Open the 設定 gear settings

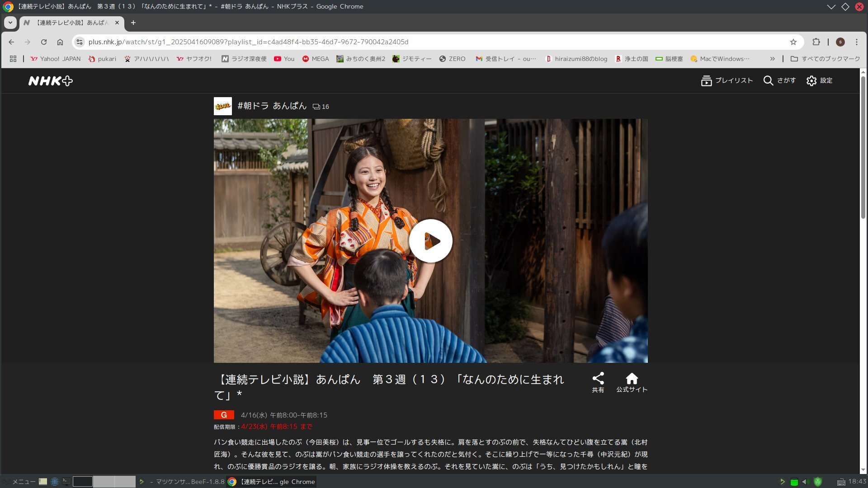click(811, 81)
